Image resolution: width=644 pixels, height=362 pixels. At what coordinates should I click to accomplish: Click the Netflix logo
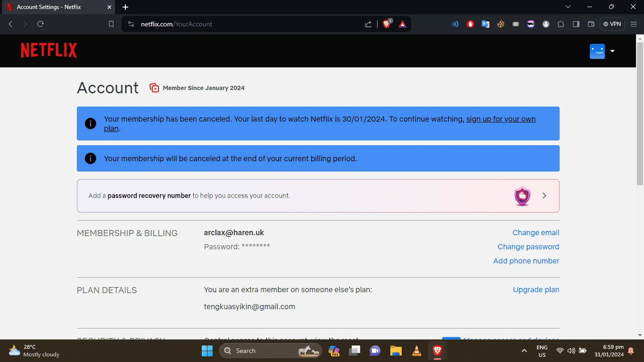(49, 50)
